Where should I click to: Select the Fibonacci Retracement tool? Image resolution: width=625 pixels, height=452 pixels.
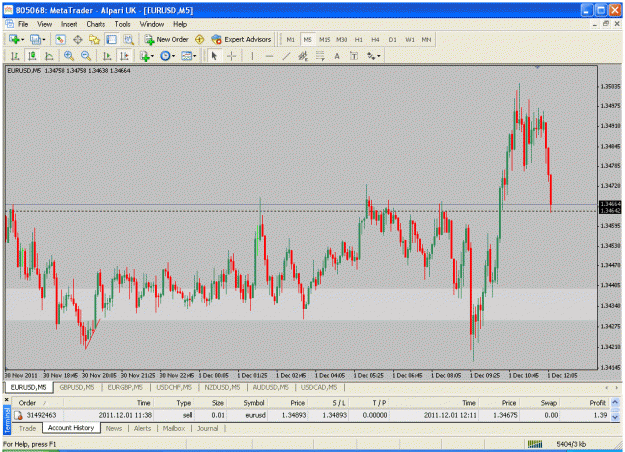click(320, 56)
